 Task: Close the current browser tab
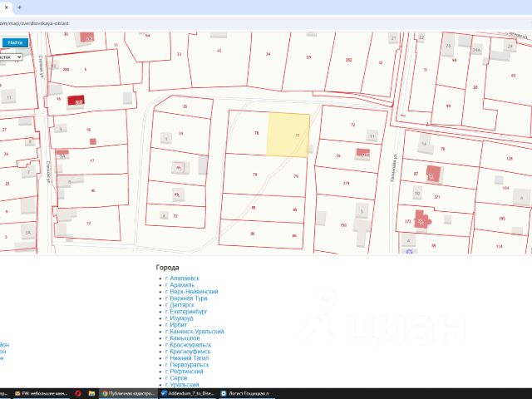click(x=6, y=7)
